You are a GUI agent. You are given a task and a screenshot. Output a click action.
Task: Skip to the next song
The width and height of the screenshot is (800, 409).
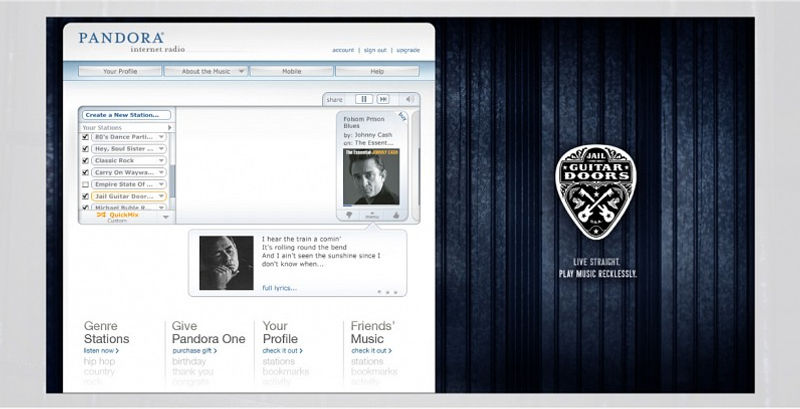pyautogui.click(x=383, y=99)
